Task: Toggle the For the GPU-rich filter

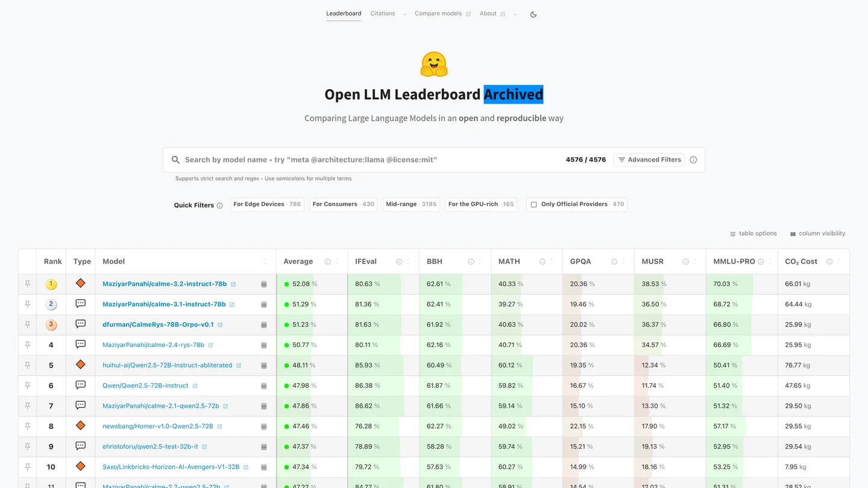Action: tap(481, 204)
